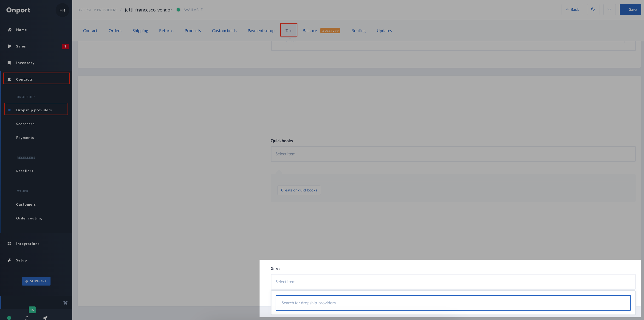Image resolution: width=644 pixels, height=320 pixels.
Task: Open the Quickbooks Select item dropdown
Action: (453, 154)
